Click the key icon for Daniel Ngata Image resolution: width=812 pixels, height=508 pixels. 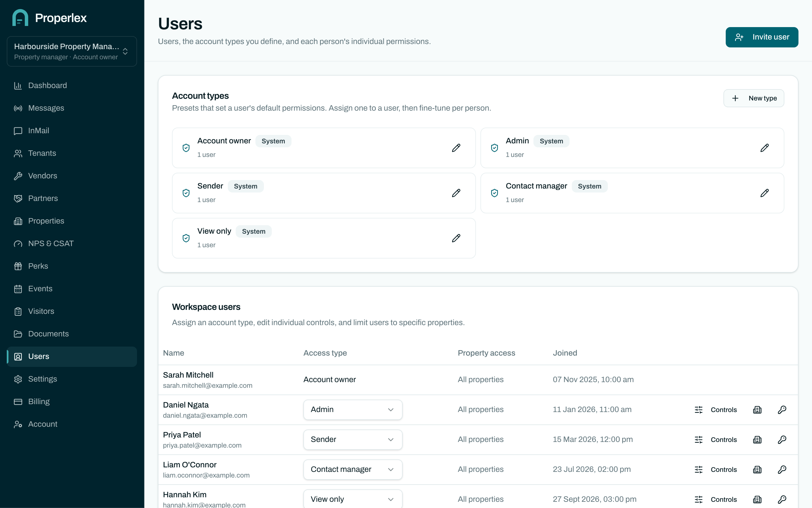coord(782,410)
